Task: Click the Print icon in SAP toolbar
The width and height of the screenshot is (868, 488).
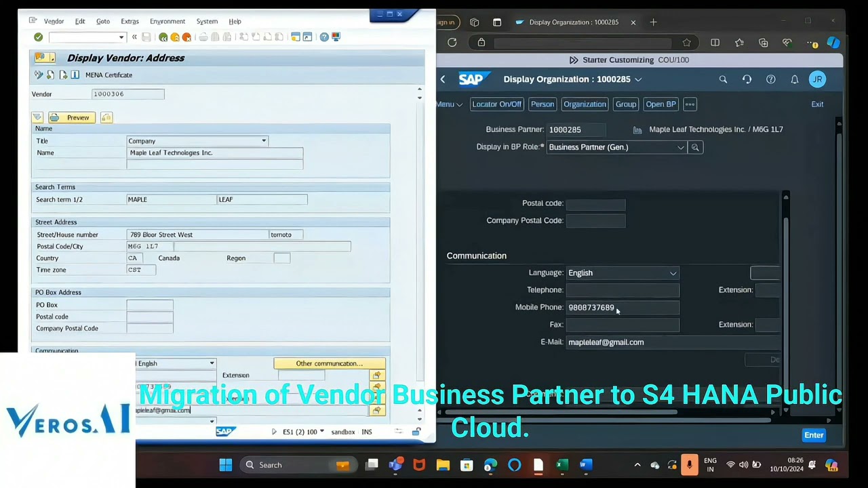Action: tap(203, 37)
